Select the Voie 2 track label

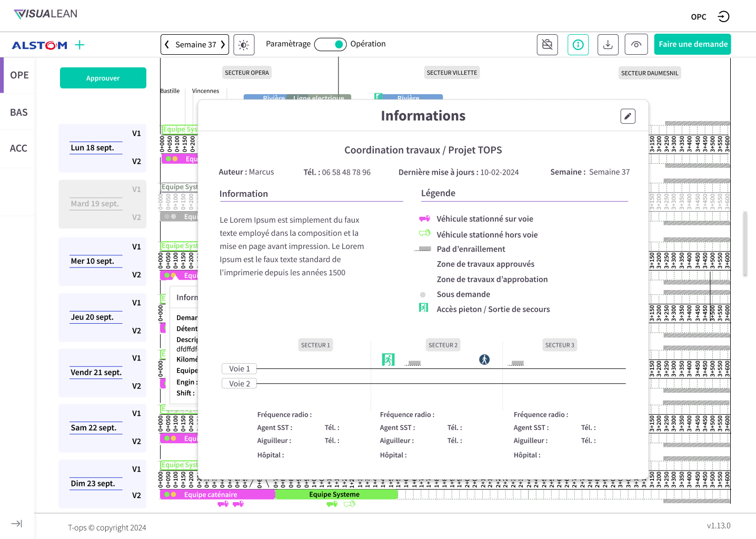(240, 384)
